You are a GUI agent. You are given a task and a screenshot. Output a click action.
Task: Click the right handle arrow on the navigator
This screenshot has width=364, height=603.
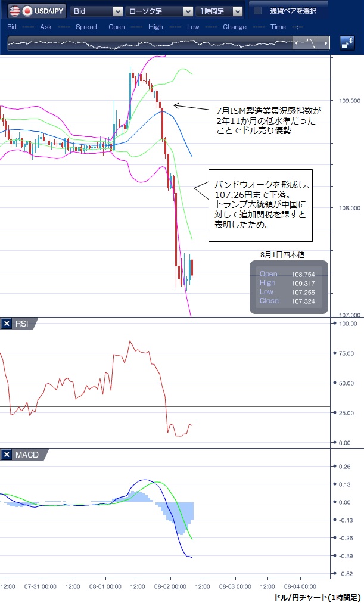tap(325, 43)
